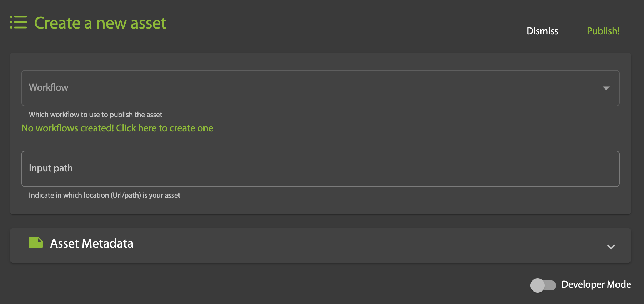Select the Create a new asset title

[x=100, y=23]
